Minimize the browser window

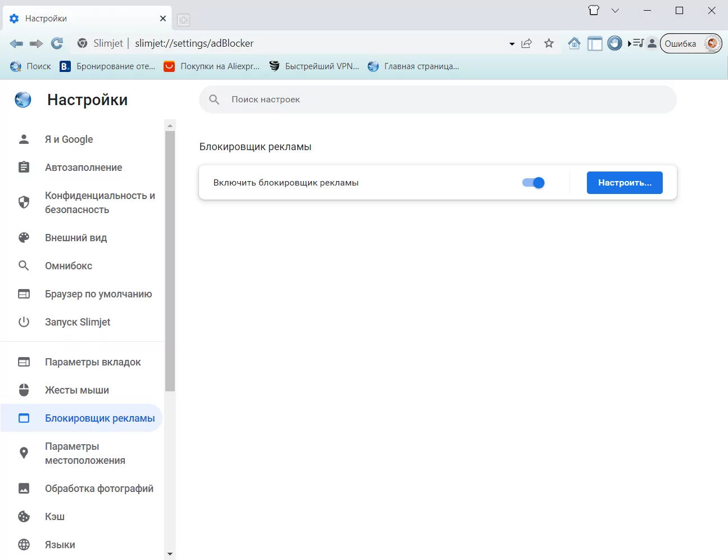click(x=648, y=10)
